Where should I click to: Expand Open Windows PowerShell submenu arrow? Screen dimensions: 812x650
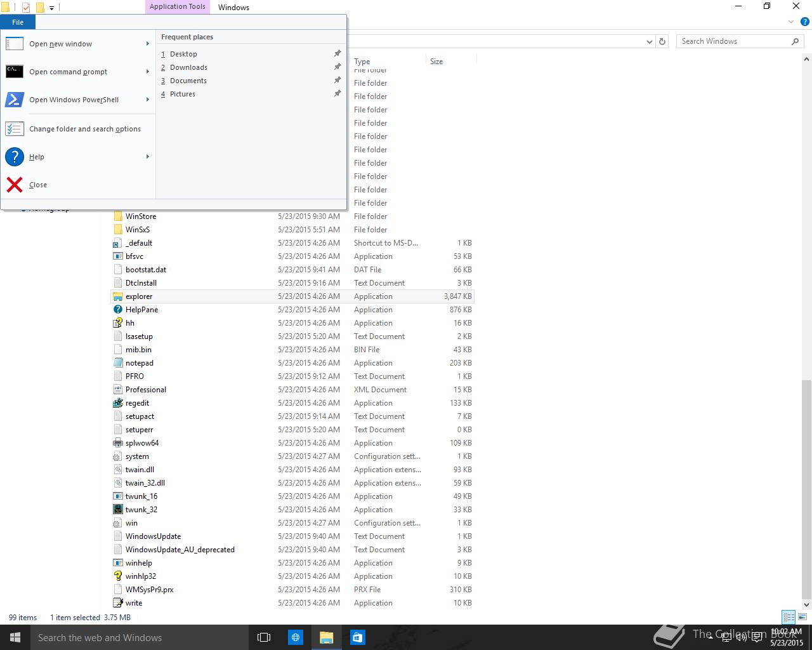point(148,100)
